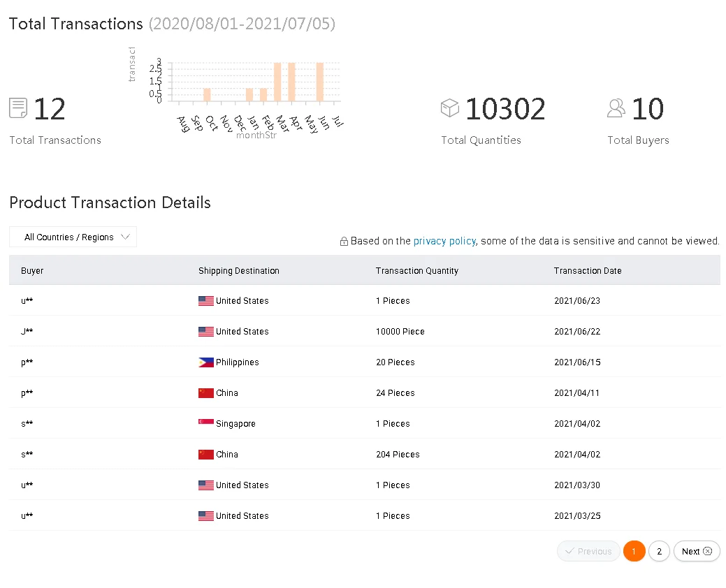Click the Previous page button
Viewport: 726px width, 588px height.
(x=588, y=552)
